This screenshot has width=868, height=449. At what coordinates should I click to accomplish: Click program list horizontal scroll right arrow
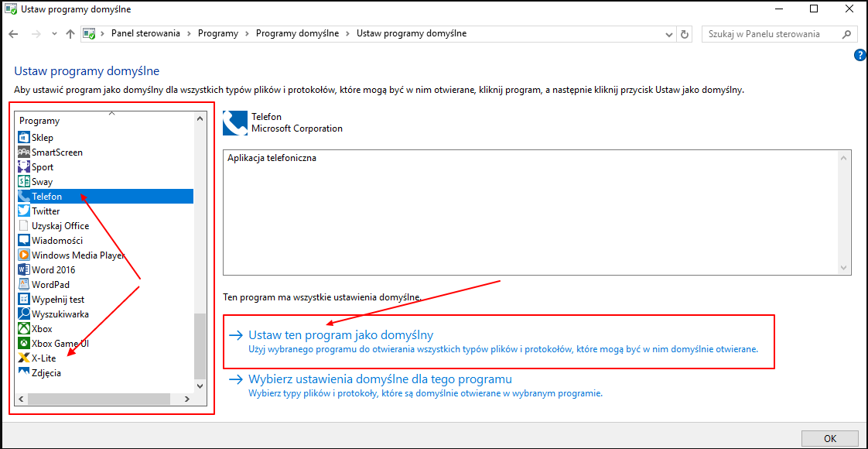pos(188,399)
